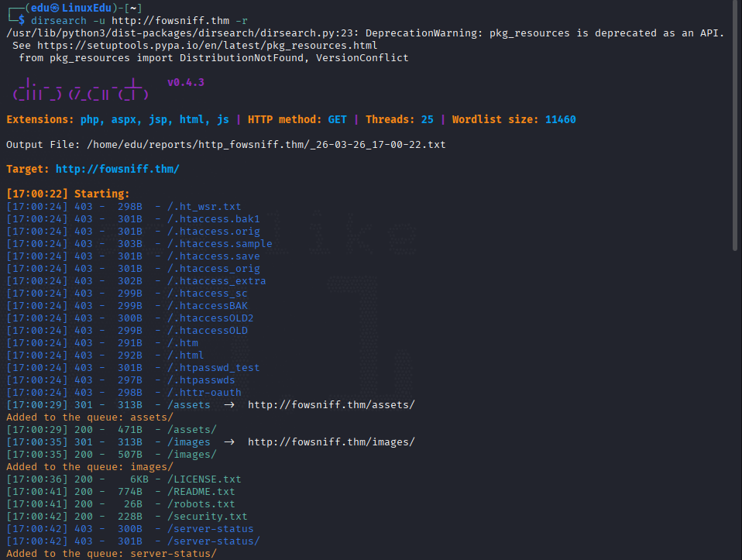Click the [17:00:22] Starting: line
Screen dimensions: 742x560
click(67, 194)
